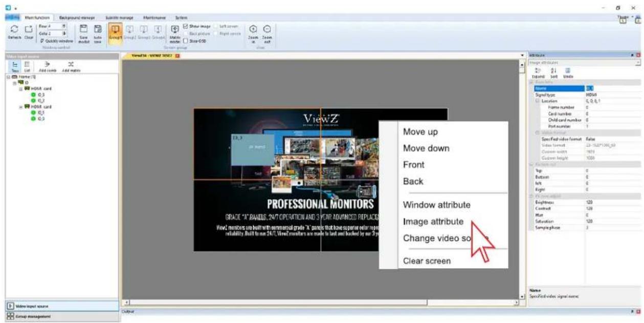
Task: Open the System ribbon tab
Action: click(x=181, y=17)
